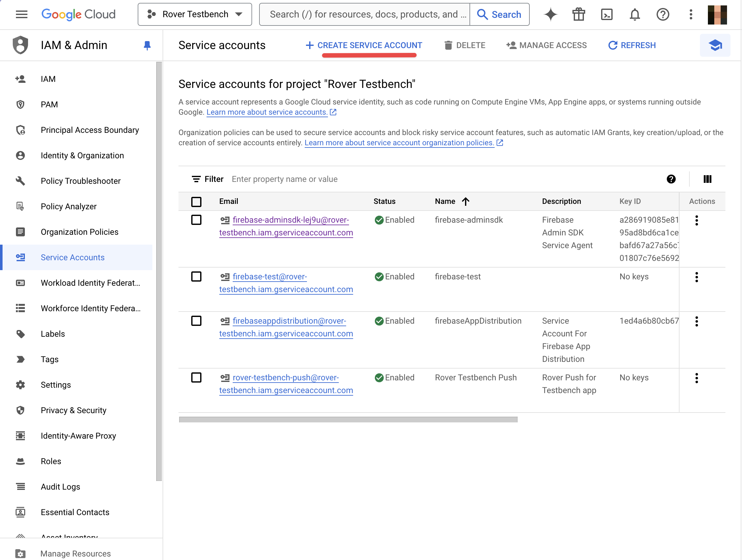
Task: Check the firebase-adminsdk row checkbox
Action: [x=196, y=220]
